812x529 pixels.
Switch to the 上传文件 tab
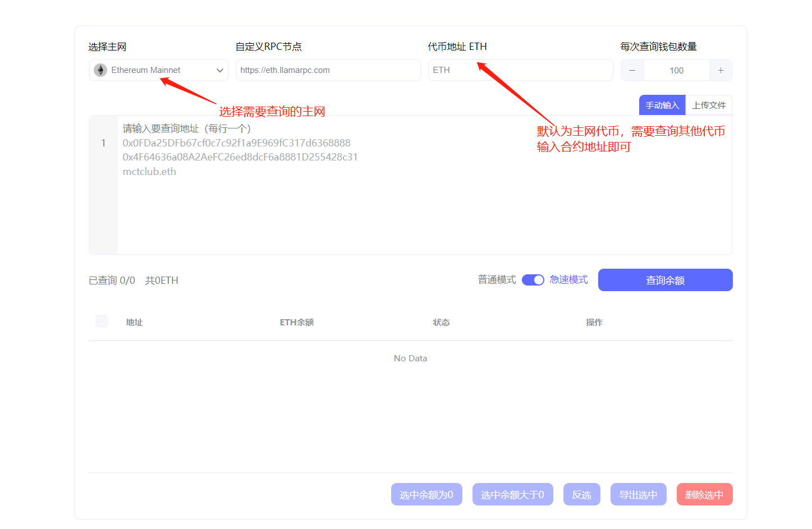(709, 105)
